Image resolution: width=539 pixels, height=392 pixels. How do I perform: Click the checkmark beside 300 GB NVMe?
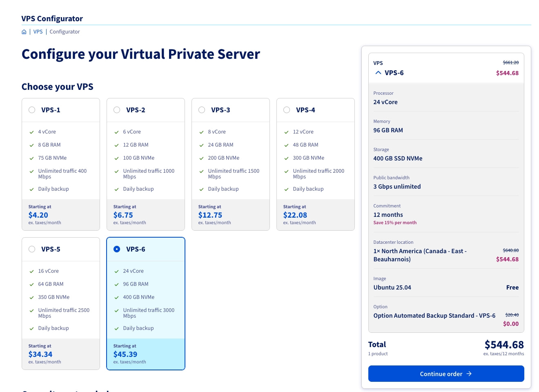tap(286, 158)
